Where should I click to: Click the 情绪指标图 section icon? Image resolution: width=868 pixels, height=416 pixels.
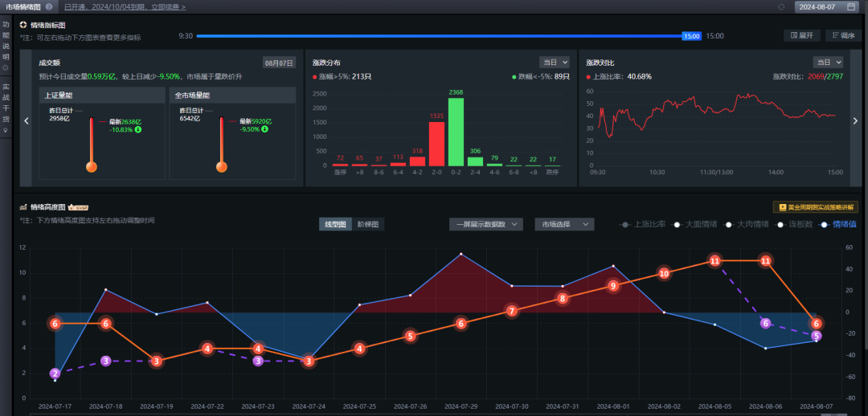23,25
